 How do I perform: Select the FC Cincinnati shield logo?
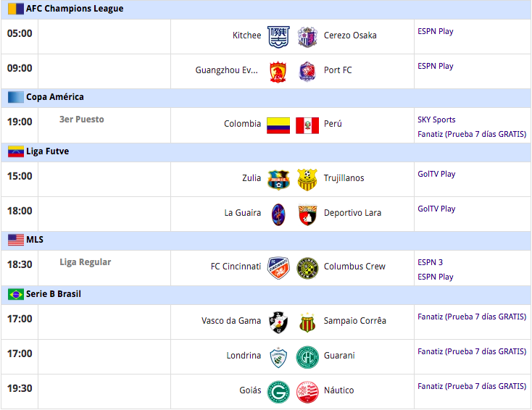[278, 268]
